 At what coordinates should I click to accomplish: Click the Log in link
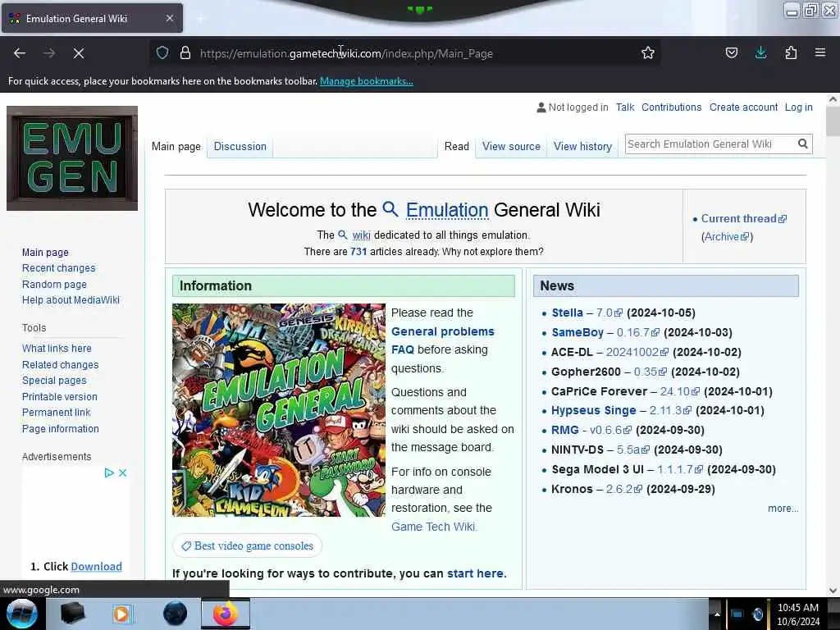[798, 107]
